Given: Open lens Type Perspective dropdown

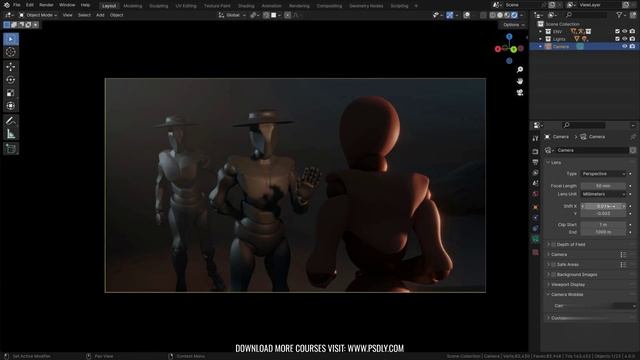Looking at the screenshot, I should point(603,174).
